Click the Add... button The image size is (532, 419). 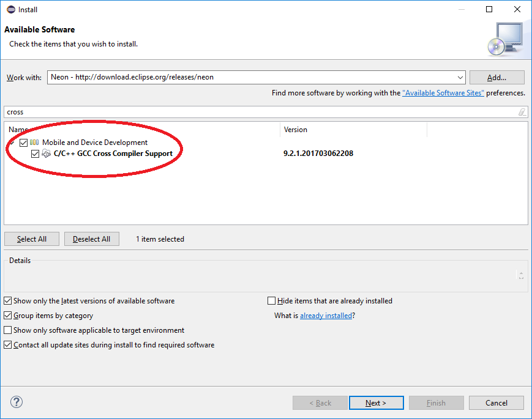pyautogui.click(x=496, y=77)
